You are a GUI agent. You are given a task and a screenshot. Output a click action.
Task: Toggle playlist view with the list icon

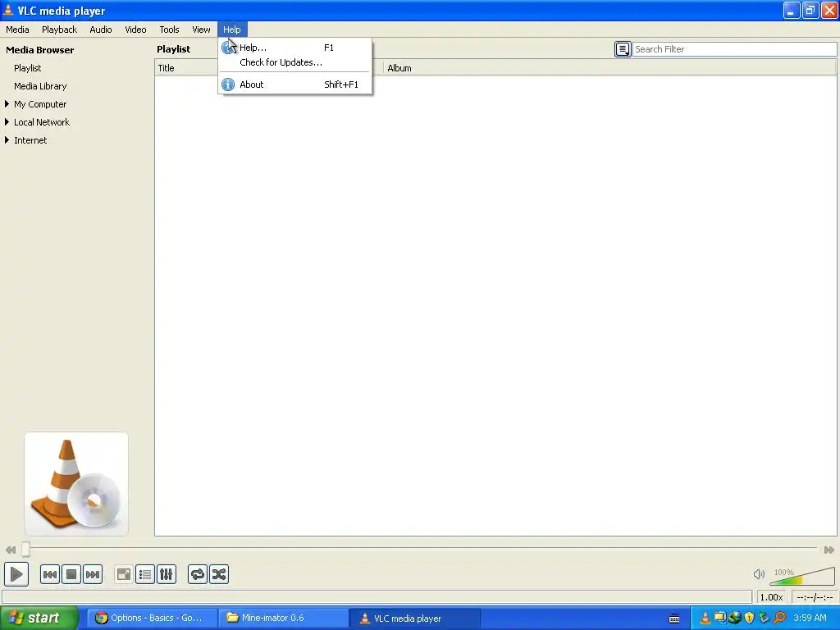145,574
